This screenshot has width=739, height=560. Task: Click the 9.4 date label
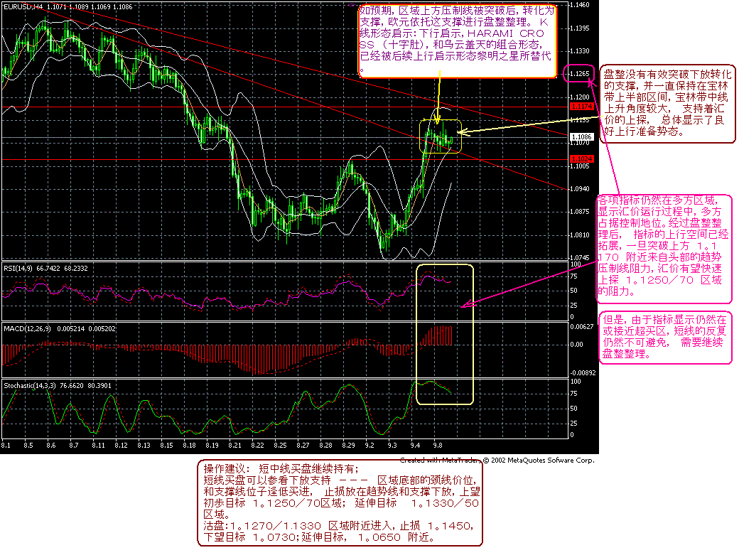click(x=415, y=445)
